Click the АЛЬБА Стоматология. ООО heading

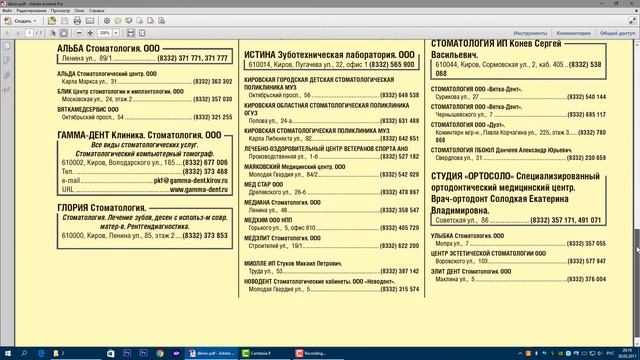(108, 48)
